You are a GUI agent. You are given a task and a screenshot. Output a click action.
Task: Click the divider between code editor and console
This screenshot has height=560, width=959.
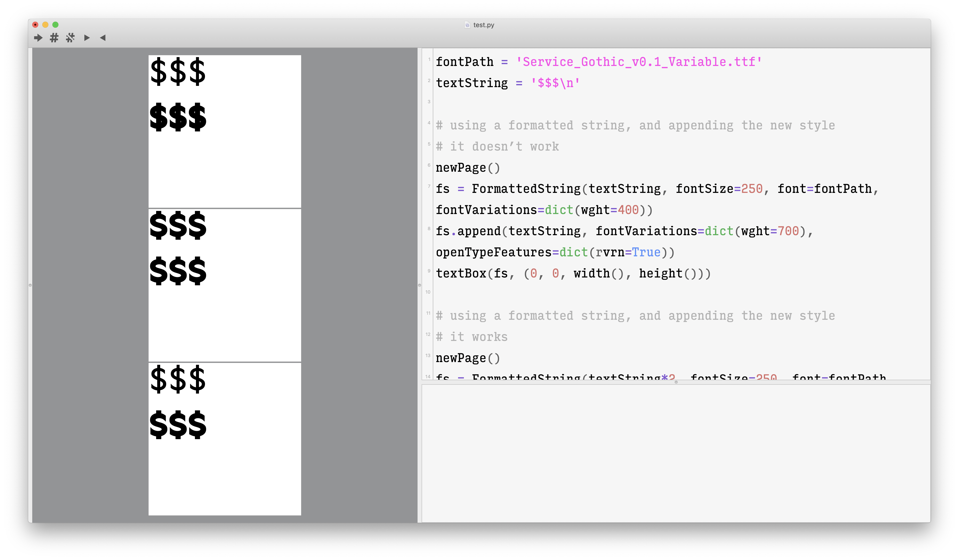[x=677, y=383]
